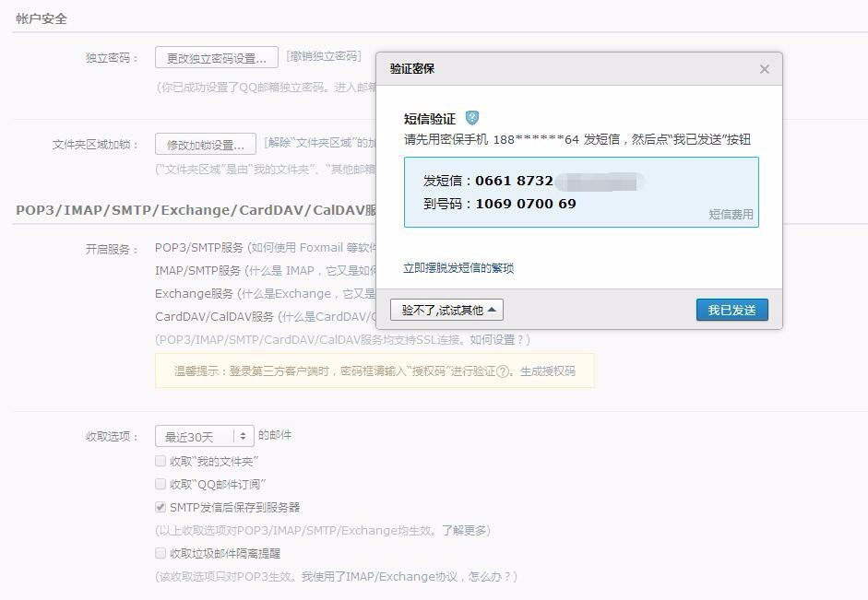Click the SMS code 0661 8732
The image size is (868, 600).
tap(514, 181)
